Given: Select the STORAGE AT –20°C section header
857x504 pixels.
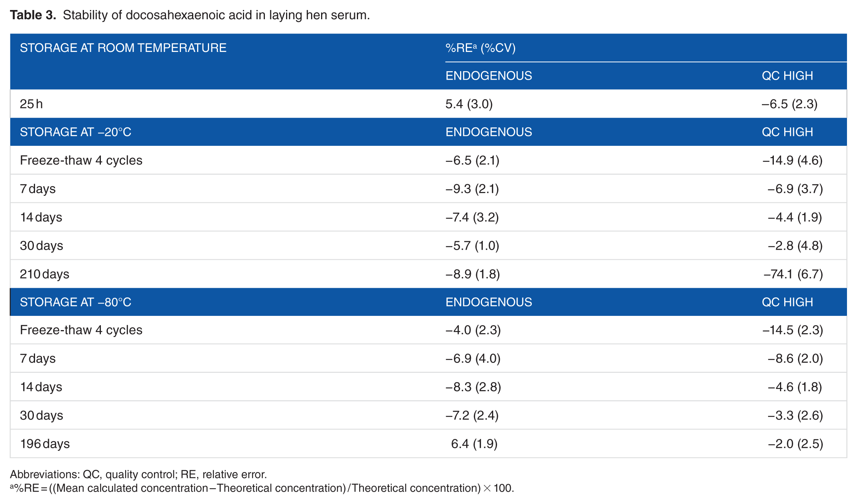Looking at the screenshot, I should (75, 132).
